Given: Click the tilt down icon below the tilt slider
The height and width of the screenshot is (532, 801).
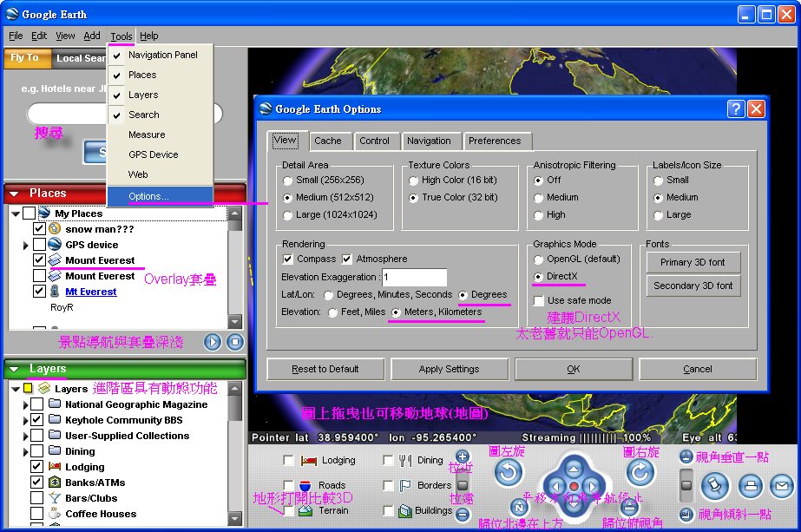Looking at the screenshot, I should 686,514.
